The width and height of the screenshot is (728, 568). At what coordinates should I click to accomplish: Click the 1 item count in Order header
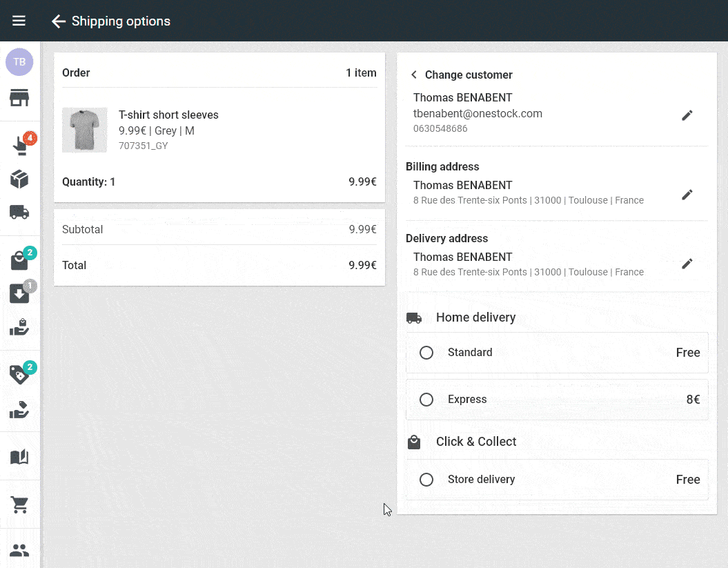pos(361,73)
